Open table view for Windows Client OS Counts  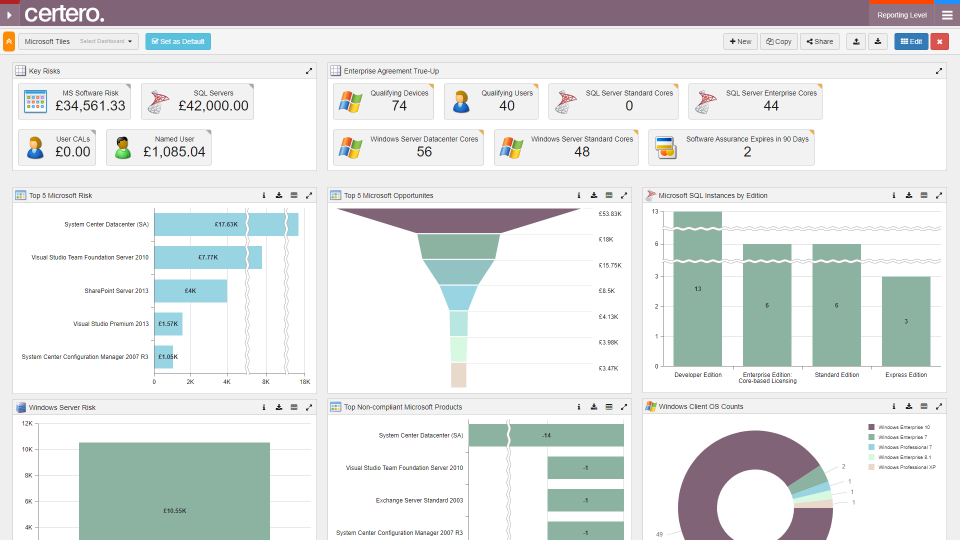(924, 406)
